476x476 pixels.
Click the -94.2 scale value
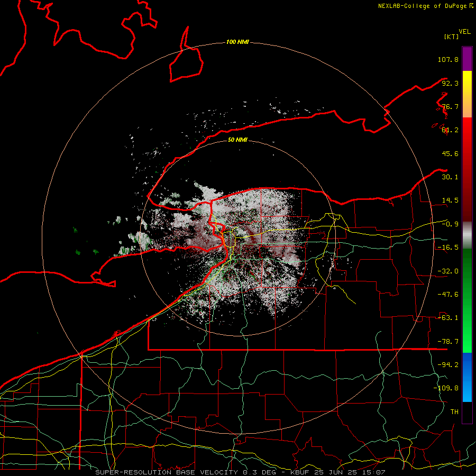pos(448,365)
